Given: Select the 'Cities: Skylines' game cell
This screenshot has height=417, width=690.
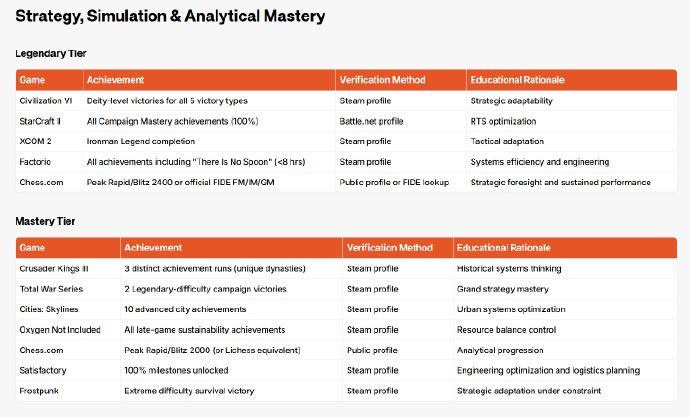Looking at the screenshot, I should (49, 309).
